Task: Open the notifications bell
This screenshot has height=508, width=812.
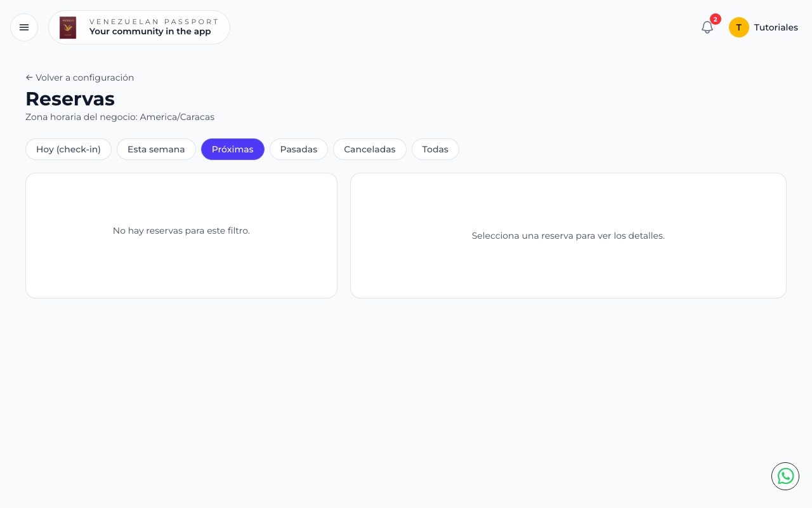Action: [707, 27]
